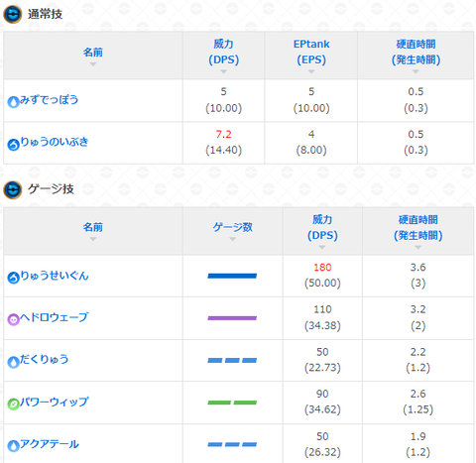Image resolution: width=476 pixels, height=463 pixels.
Task: Click the (8.00) EPS value
Action: tap(311, 150)
